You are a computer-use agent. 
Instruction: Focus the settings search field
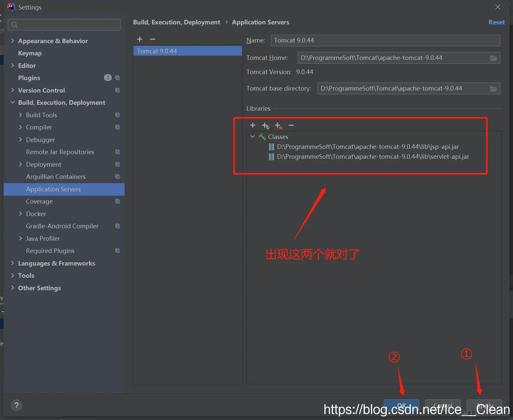[64, 25]
